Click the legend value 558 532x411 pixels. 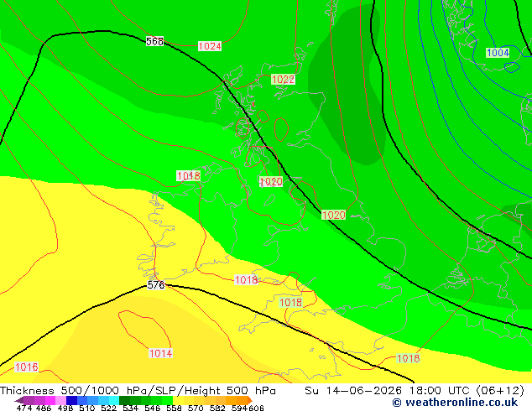174,408
